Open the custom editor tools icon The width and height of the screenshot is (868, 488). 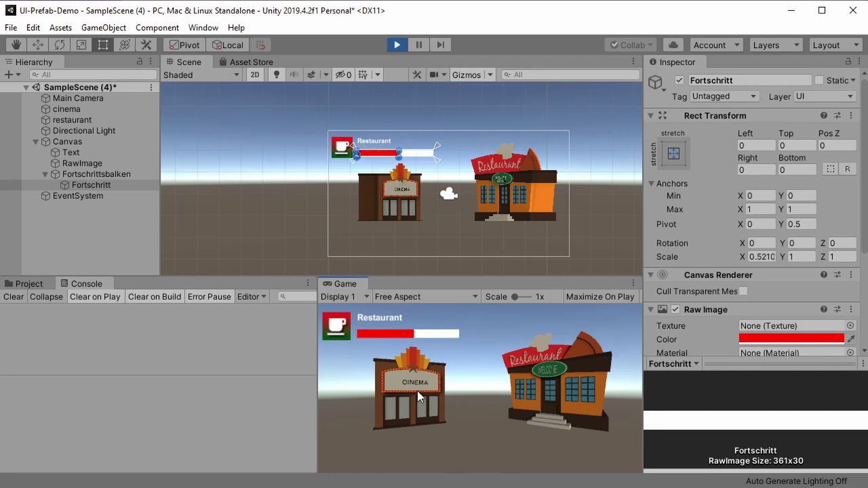(146, 45)
